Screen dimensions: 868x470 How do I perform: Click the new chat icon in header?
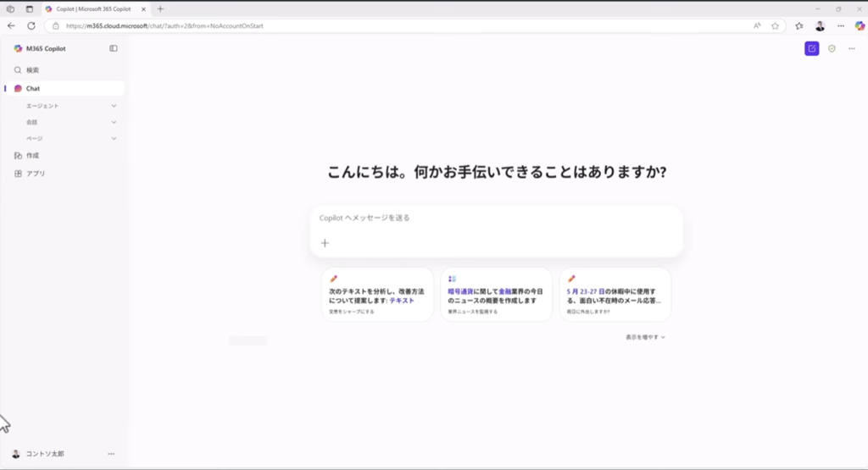[x=811, y=48]
